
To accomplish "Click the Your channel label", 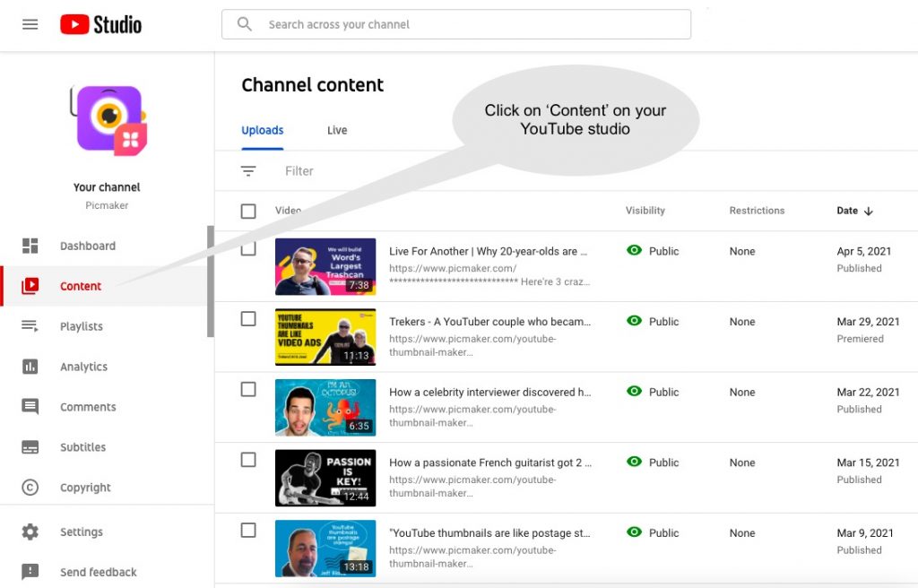I will tap(107, 186).
